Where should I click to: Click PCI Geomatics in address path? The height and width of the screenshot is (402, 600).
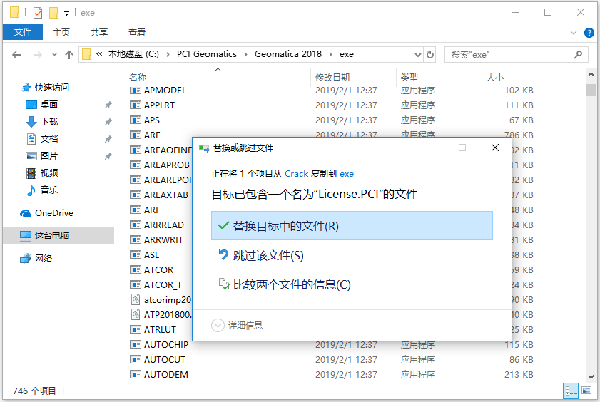click(207, 54)
